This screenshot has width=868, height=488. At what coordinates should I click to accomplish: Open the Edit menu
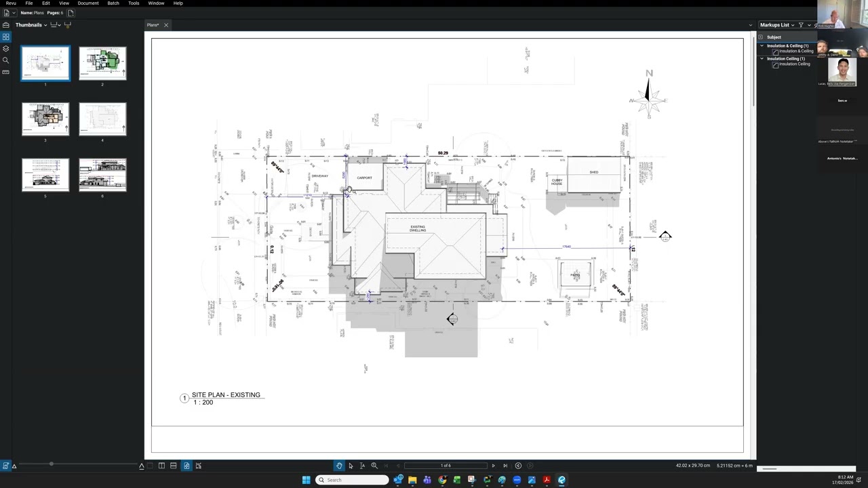click(x=46, y=3)
